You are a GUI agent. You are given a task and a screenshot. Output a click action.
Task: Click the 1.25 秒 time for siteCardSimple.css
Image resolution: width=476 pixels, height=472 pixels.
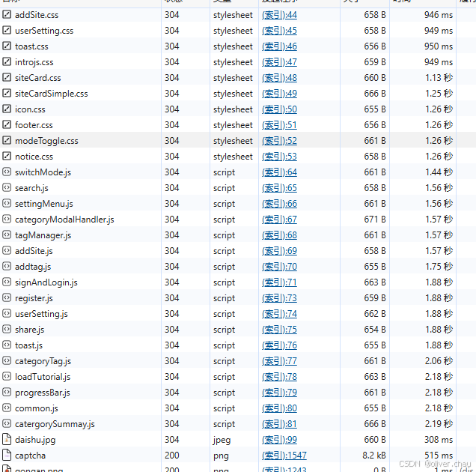click(x=439, y=94)
